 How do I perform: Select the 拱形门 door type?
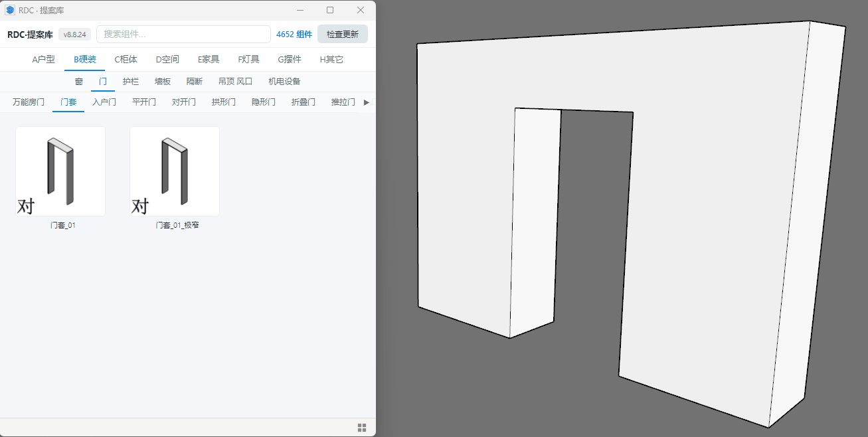pyautogui.click(x=224, y=102)
